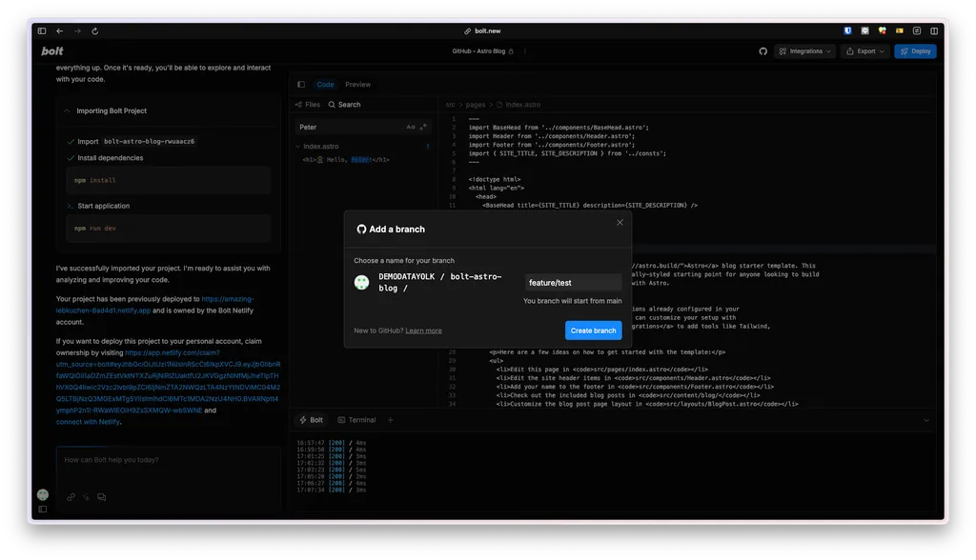Open the GitHub - Astro Blog project title
Image resolution: width=976 pixels, height=560 pixels.
[x=478, y=51]
